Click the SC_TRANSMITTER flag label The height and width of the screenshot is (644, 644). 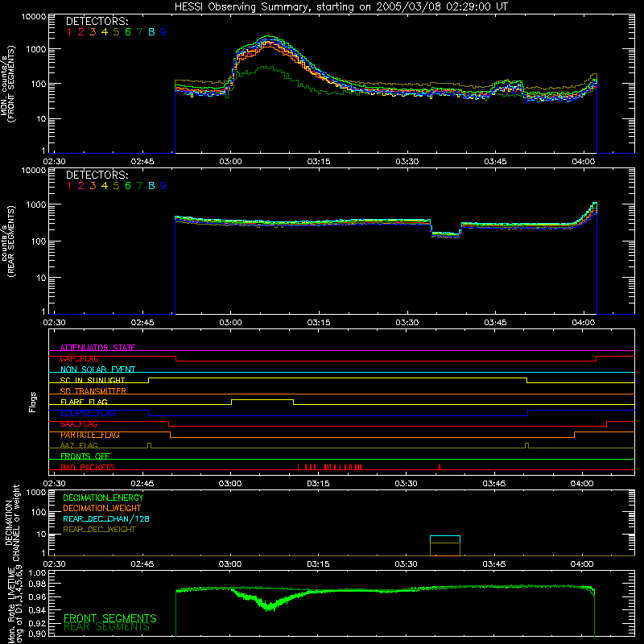tap(93, 391)
